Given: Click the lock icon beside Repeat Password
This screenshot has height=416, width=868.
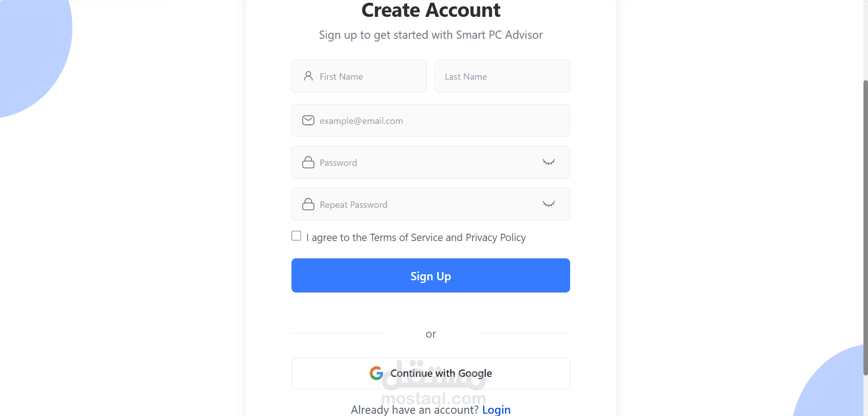Looking at the screenshot, I should click(308, 204).
